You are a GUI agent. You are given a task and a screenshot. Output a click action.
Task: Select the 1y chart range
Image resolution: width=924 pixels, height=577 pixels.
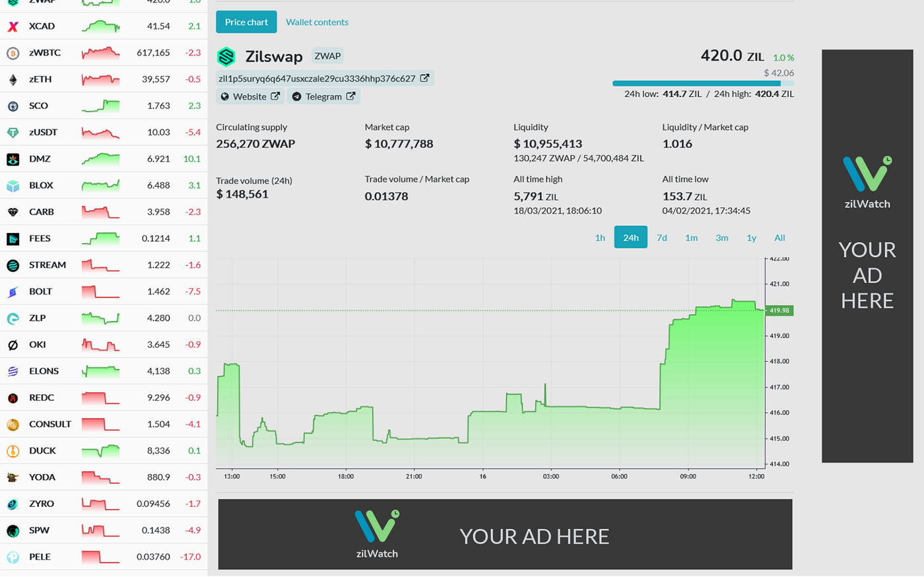tap(751, 238)
